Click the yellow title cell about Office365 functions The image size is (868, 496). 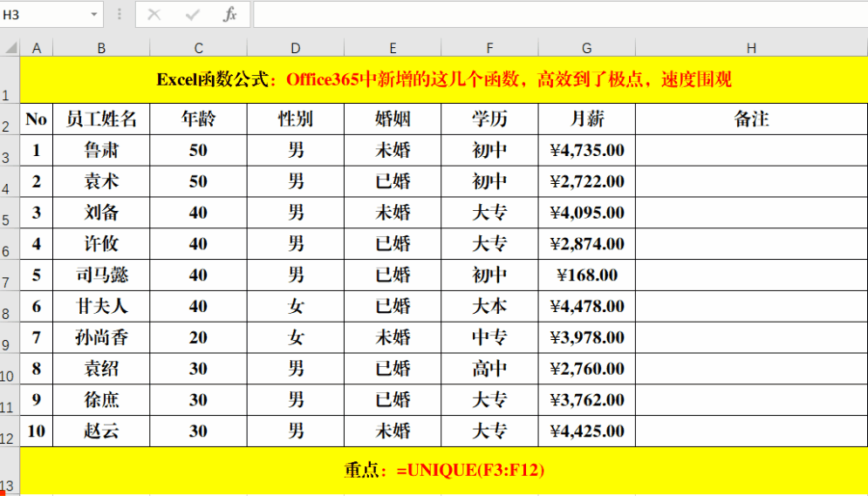[444, 79]
